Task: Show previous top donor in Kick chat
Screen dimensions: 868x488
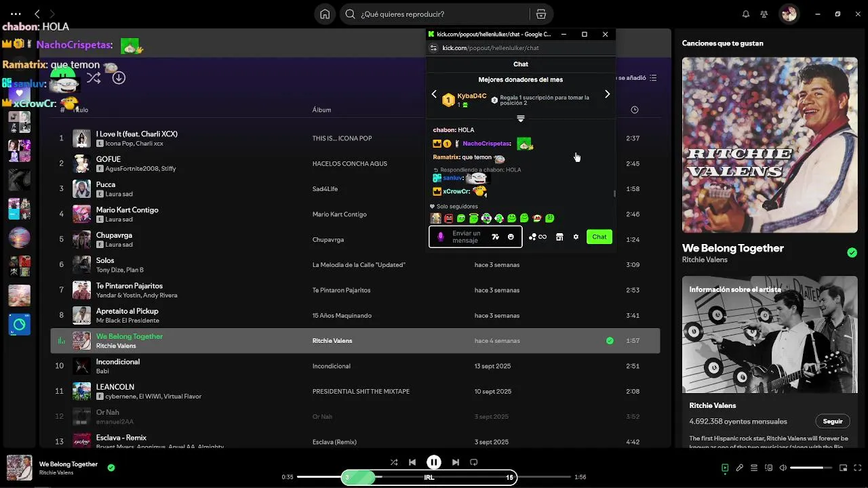Action: [434, 94]
